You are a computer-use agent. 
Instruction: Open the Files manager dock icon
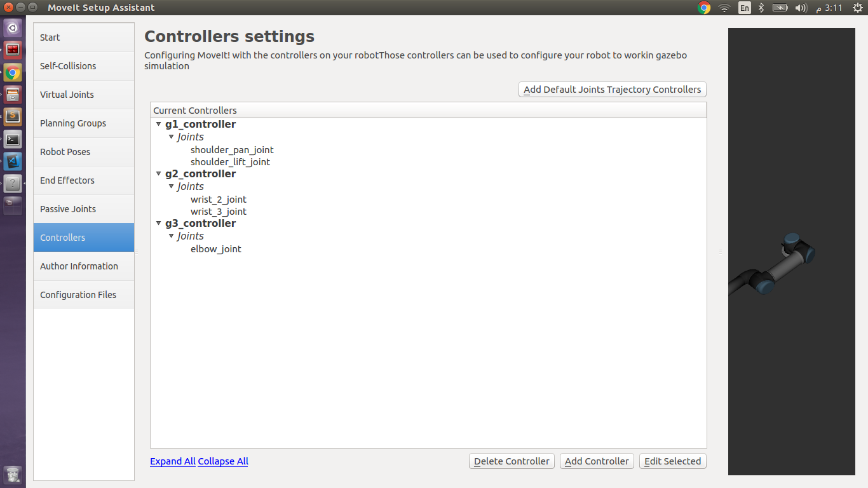tap(13, 95)
